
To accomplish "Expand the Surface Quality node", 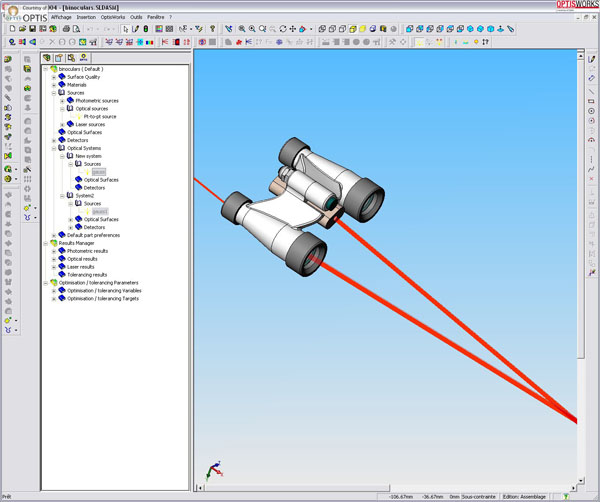I will coord(54,77).
